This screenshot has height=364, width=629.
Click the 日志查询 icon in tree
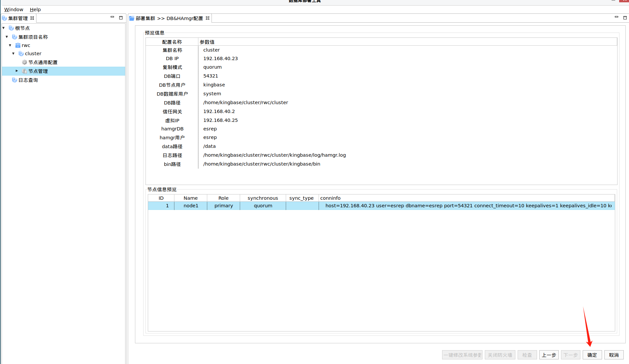[14, 80]
